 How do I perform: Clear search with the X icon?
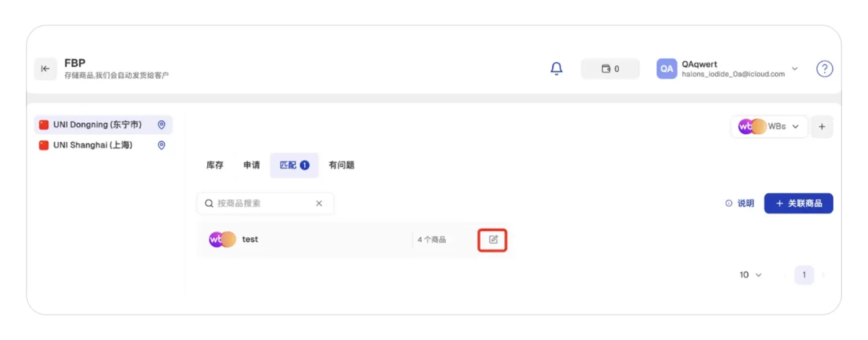tap(319, 203)
